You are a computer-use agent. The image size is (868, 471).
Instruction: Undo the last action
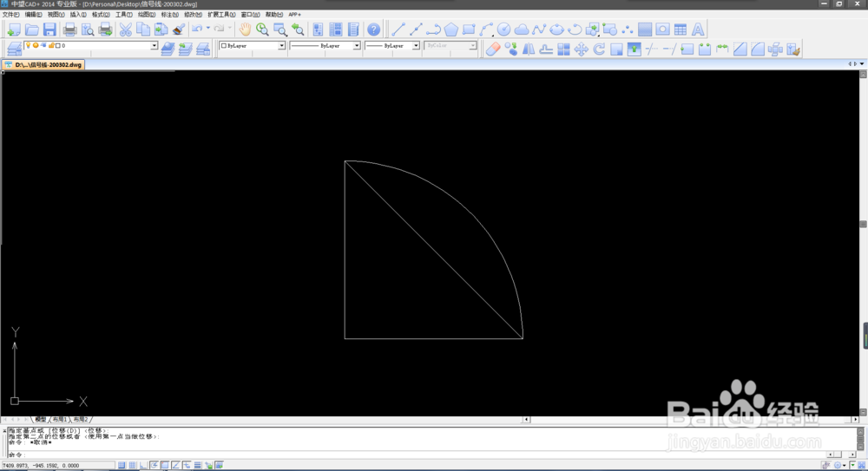tap(197, 29)
